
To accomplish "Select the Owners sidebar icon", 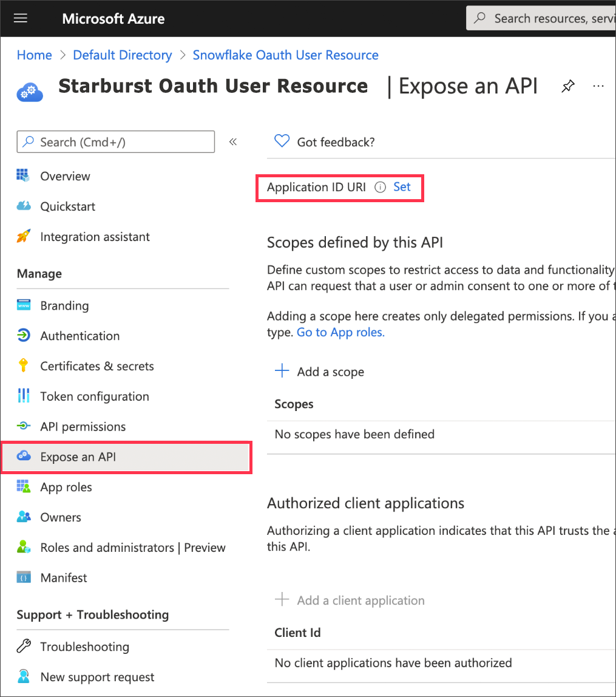I will (x=24, y=517).
